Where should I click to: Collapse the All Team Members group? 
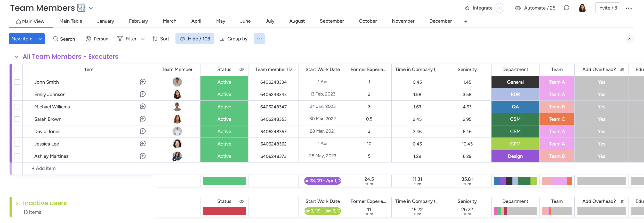point(17,57)
